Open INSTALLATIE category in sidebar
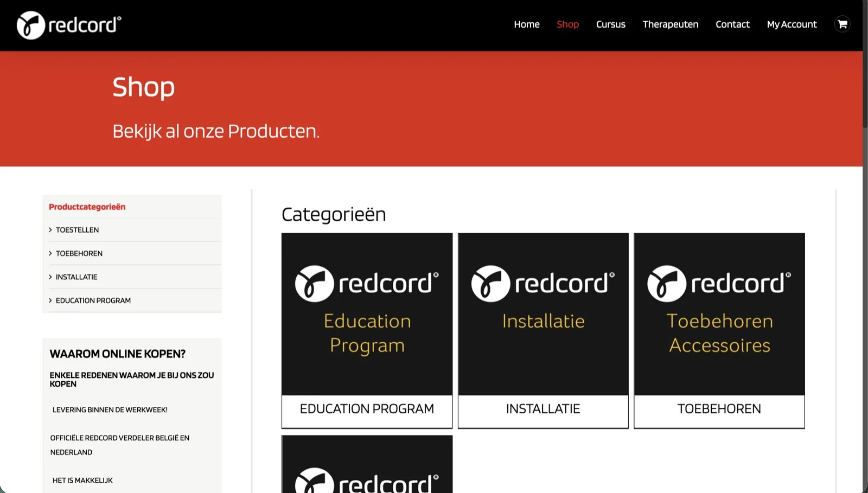This screenshot has width=868, height=493. (x=76, y=277)
